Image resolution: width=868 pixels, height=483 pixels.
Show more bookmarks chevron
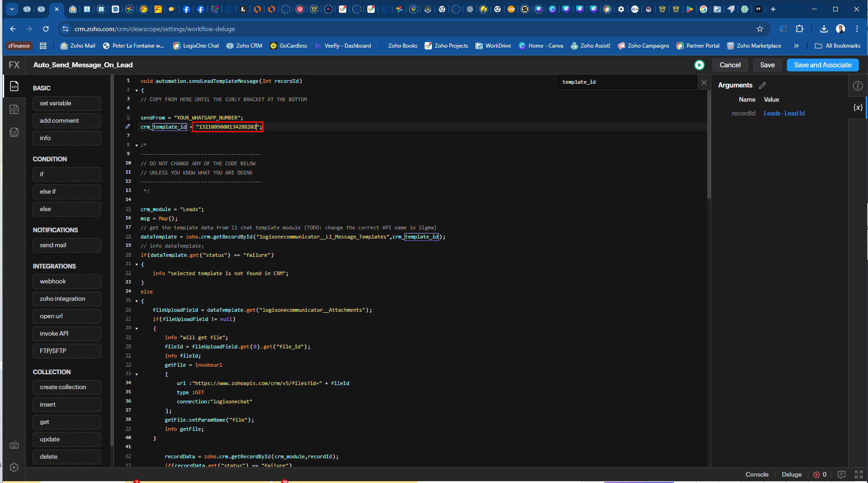[797, 46]
